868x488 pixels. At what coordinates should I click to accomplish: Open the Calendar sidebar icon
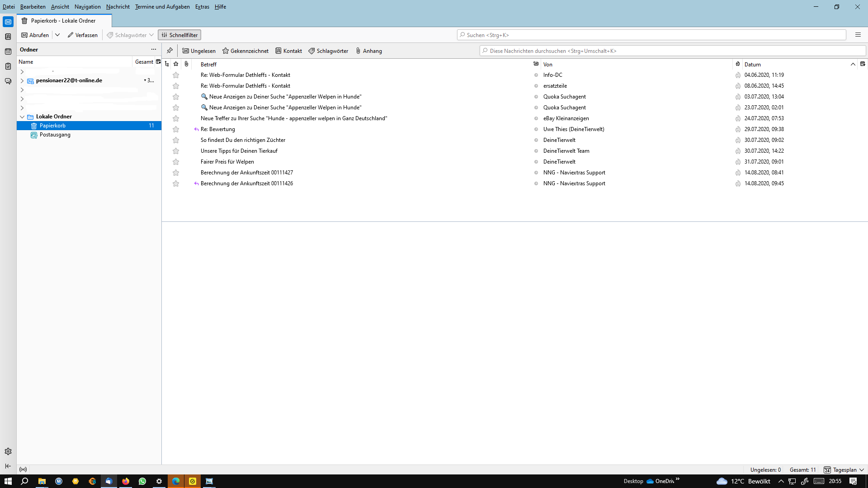coord(8,52)
